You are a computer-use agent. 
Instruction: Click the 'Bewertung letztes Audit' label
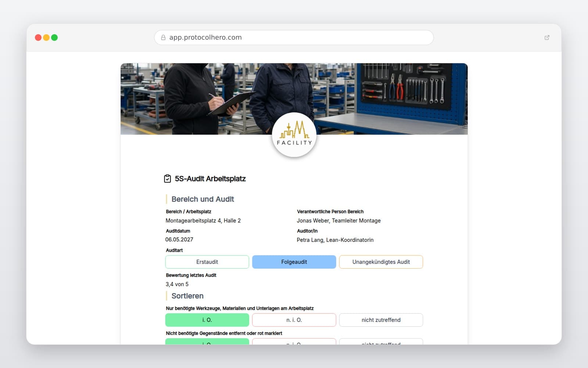click(191, 275)
